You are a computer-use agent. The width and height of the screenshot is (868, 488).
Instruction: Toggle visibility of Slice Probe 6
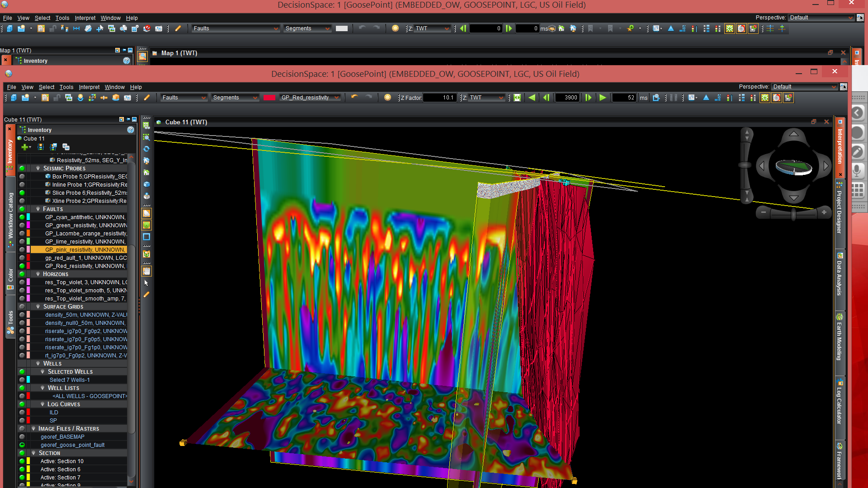(22, 193)
